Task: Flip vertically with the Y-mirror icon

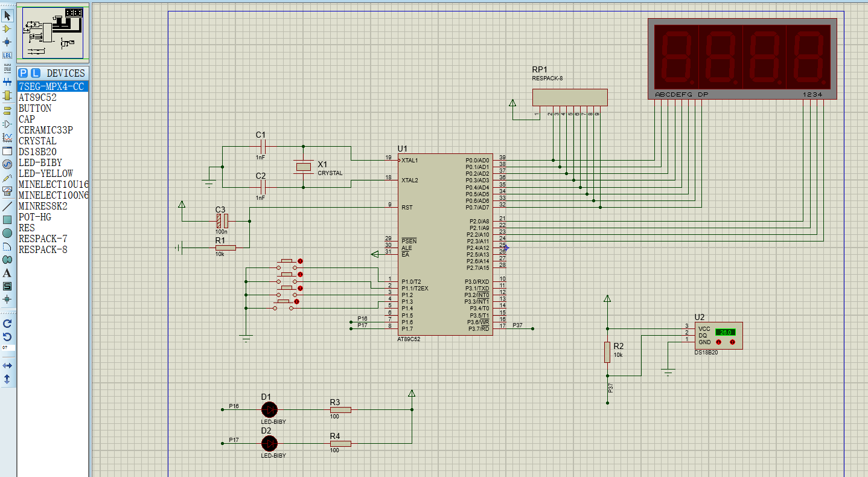Action: click(7, 379)
